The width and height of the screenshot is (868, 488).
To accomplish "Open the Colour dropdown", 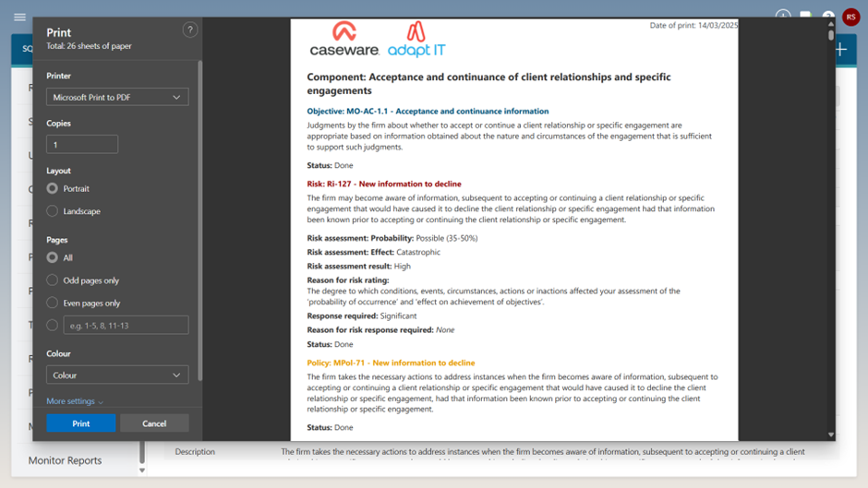I will pyautogui.click(x=117, y=375).
